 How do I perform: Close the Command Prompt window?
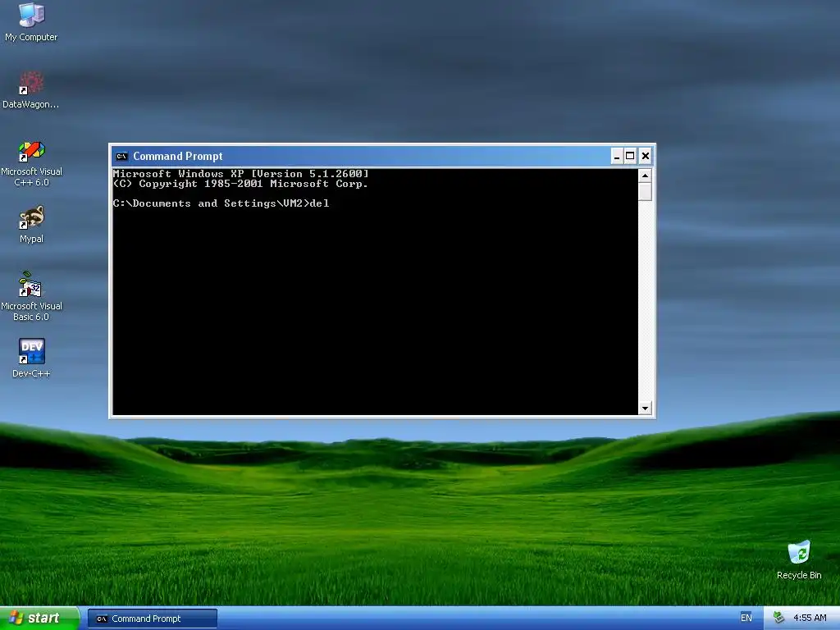[x=646, y=157]
